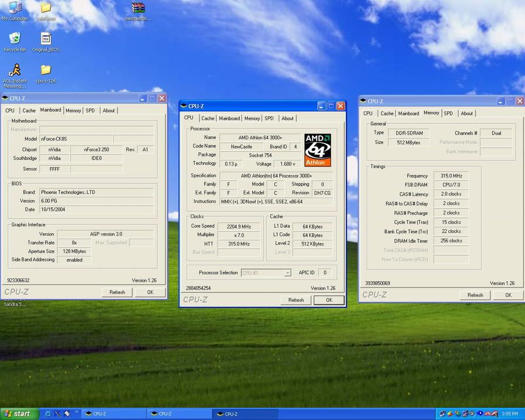The height and width of the screenshot is (420, 525).
Task: Select the desktop folder beside My Computer
Action: coord(46,11)
